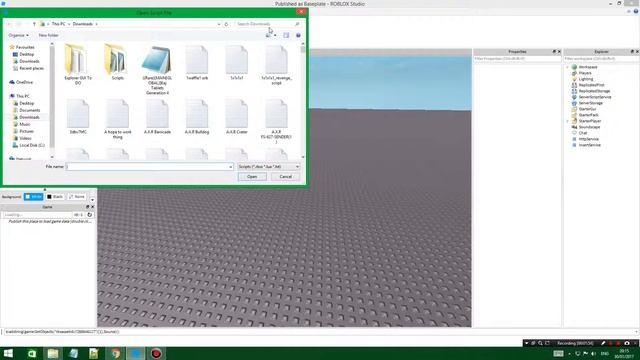This screenshot has height=360, width=640.
Task: Go up one folder level arrow
Action: [34, 24]
